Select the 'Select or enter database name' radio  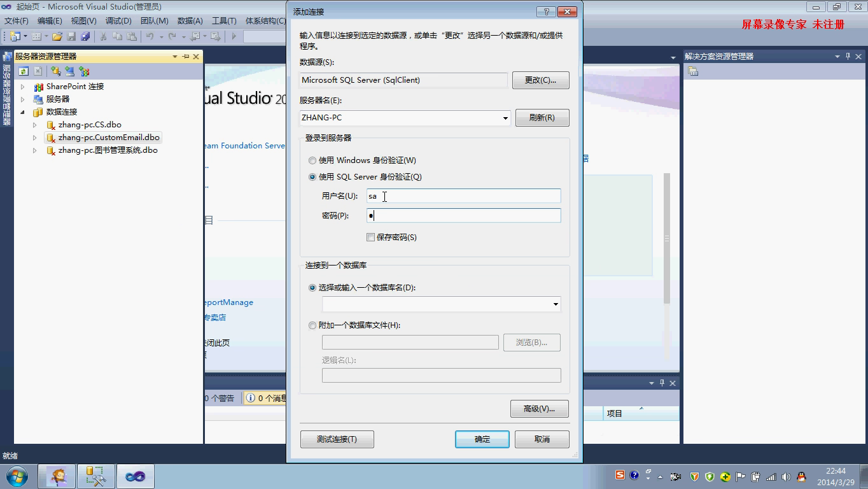pos(312,288)
